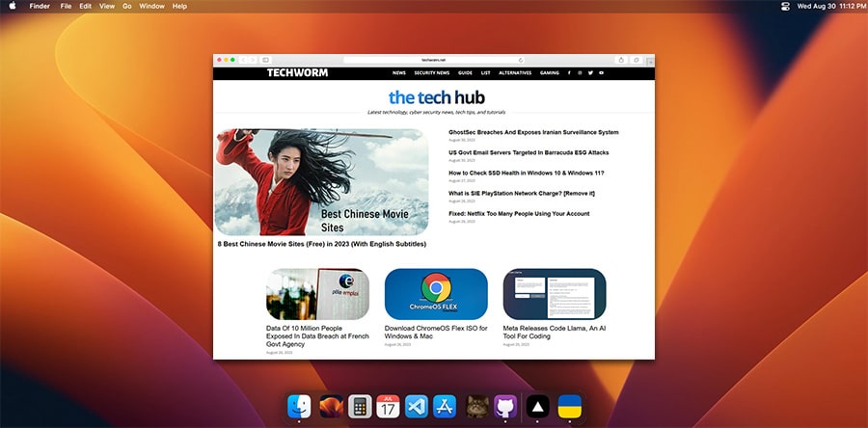The image size is (868, 428).
Task: Launch Visual Studio Code from dock
Action: 417,407
